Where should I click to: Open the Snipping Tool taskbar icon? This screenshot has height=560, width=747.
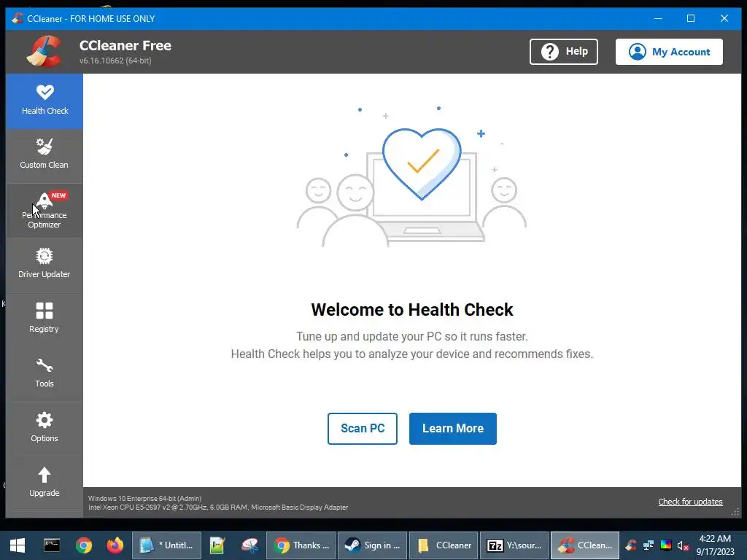pyautogui.click(x=249, y=545)
